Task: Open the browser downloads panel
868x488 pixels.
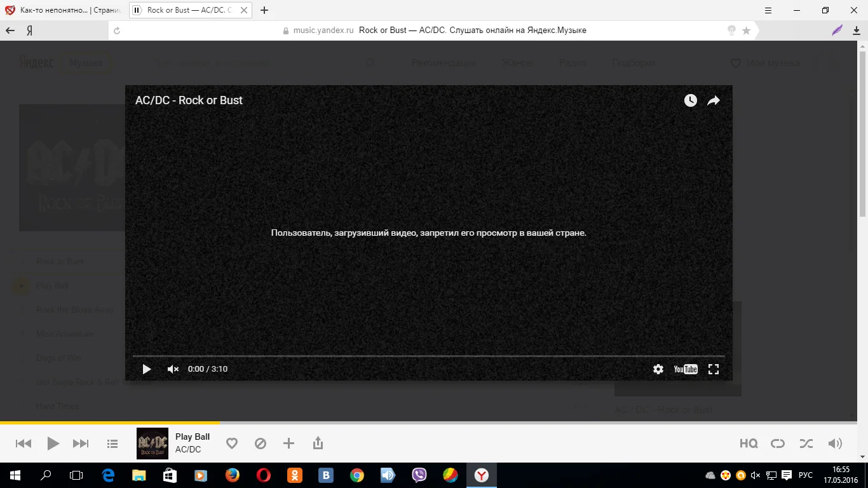Action: click(x=855, y=30)
